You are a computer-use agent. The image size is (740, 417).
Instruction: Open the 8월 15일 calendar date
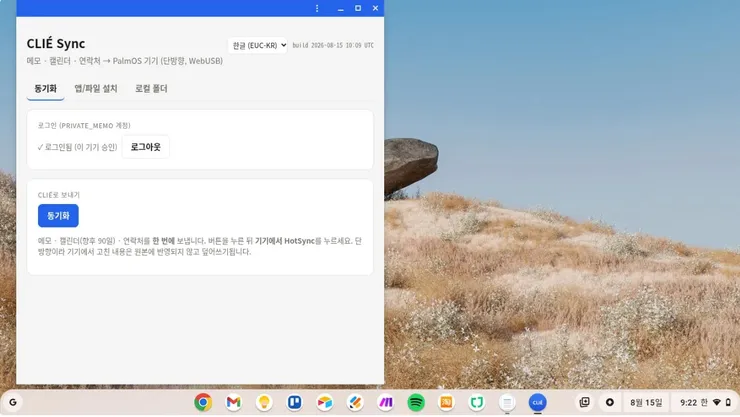pos(646,402)
